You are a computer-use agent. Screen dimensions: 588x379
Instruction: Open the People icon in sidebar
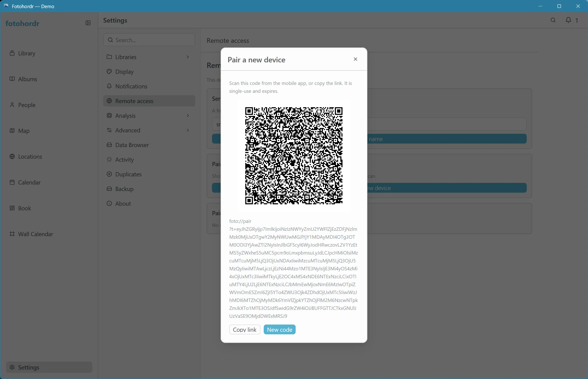coord(12,105)
